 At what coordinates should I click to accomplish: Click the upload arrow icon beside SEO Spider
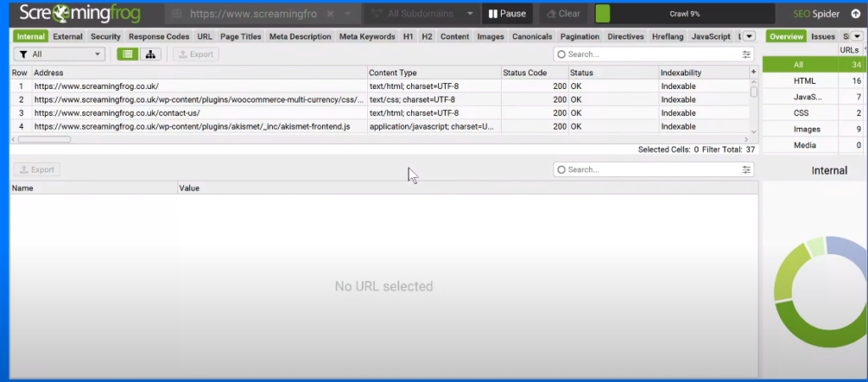856,14
